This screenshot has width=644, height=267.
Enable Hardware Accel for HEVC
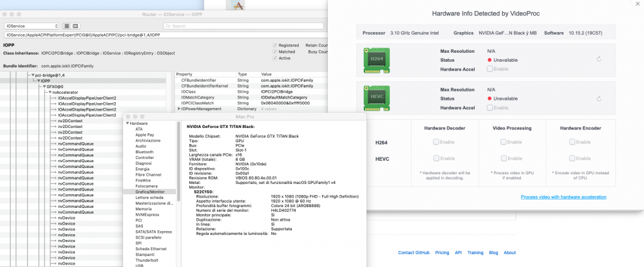click(489, 107)
